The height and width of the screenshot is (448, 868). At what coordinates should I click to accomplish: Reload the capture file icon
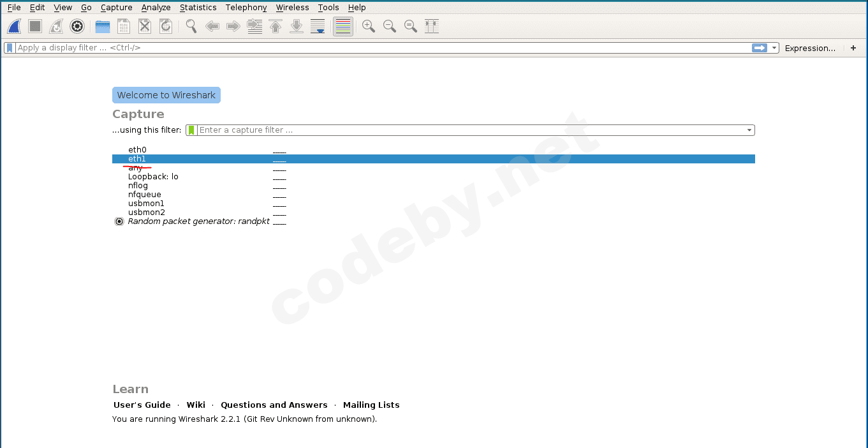pyautogui.click(x=166, y=26)
